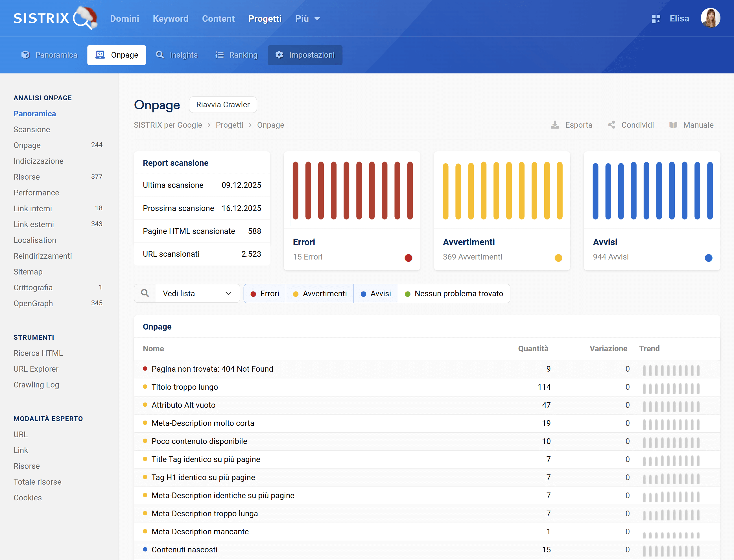
Task: Open Ranking via its list icon
Action: coord(220,55)
